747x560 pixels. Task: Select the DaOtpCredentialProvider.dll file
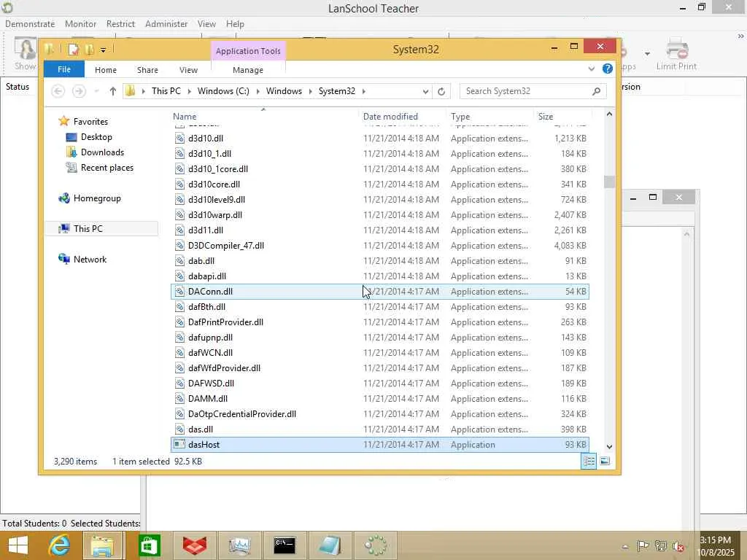[242, 414]
